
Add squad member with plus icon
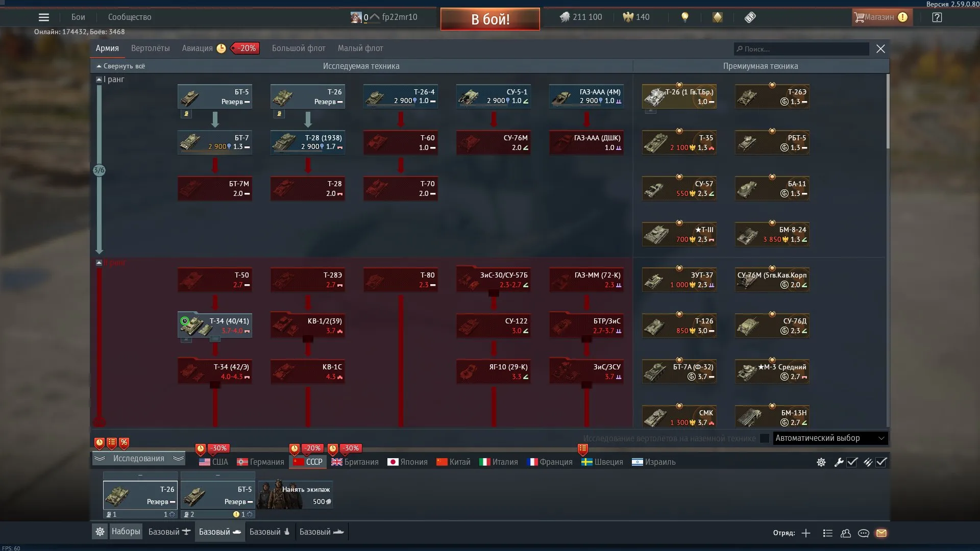click(806, 533)
